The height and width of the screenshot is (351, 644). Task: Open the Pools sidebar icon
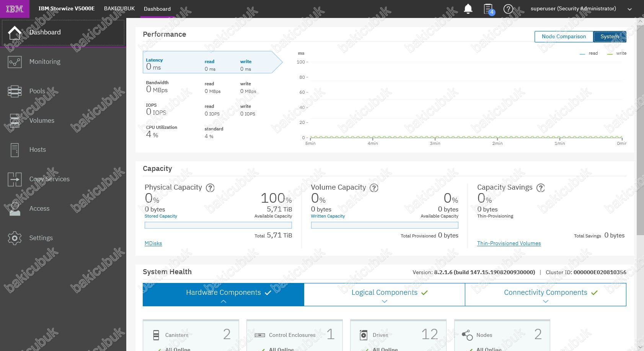pos(15,91)
